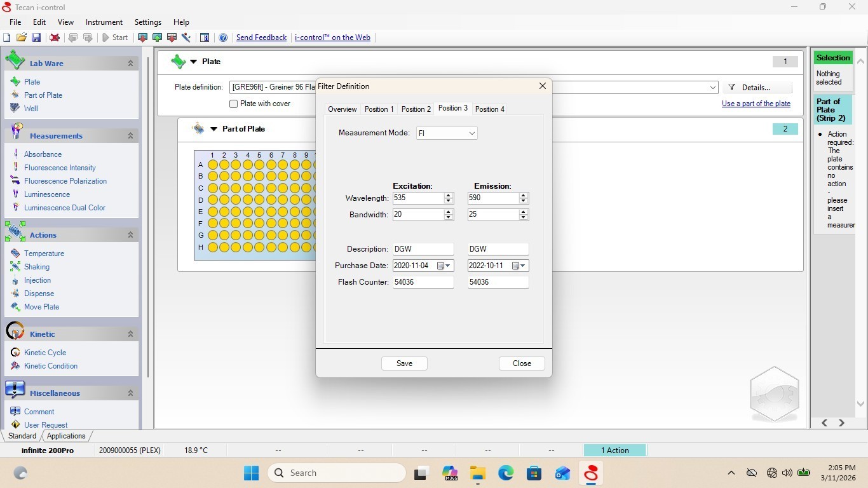Add a Move Plate action
The height and width of the screenshot is (488, 868).
click(x=41, y=307)
